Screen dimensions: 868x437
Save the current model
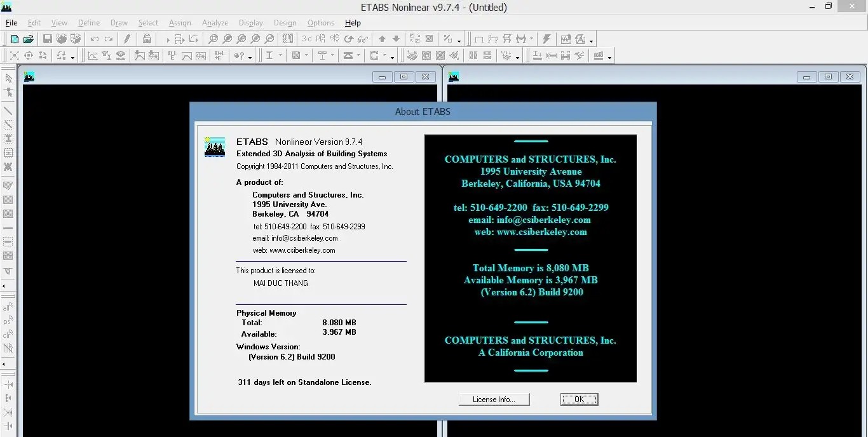click(x=47, y=38)
